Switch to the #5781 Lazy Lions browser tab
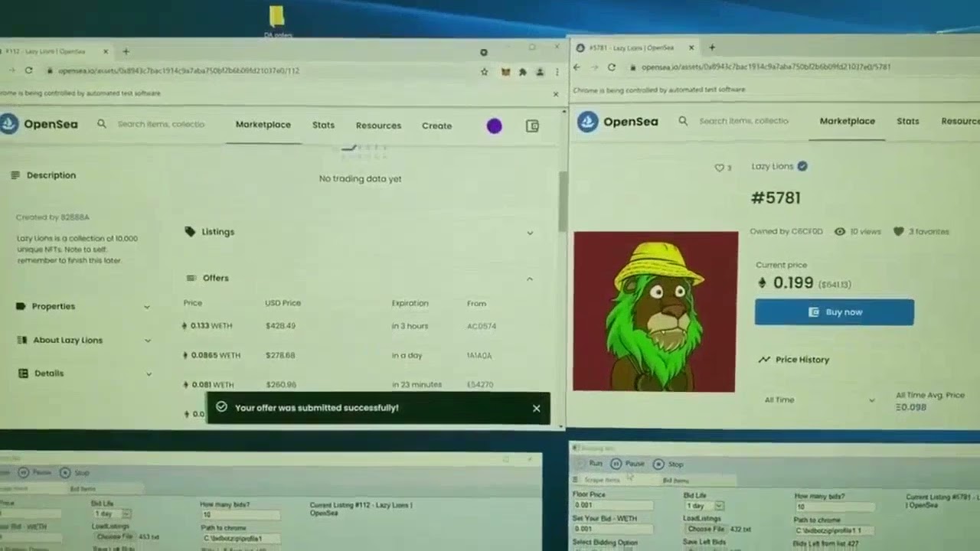The height and width of the screenshot is (551, 980). pos(635,47)
